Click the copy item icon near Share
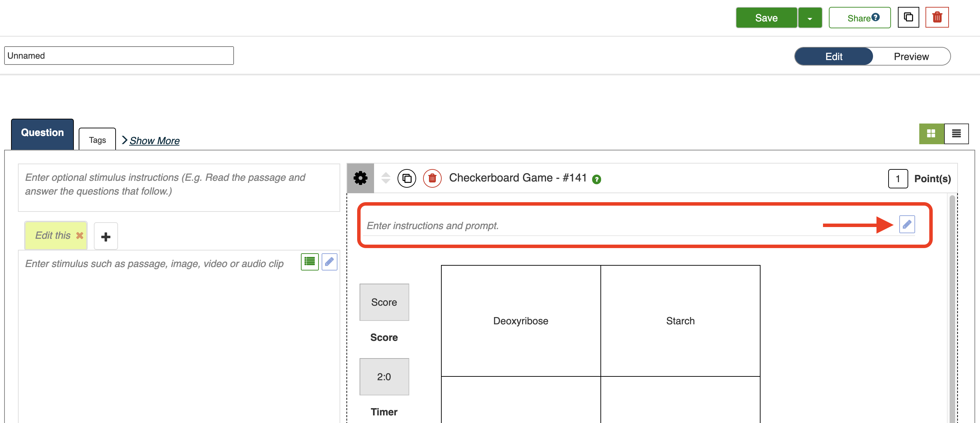 point(908,18)
